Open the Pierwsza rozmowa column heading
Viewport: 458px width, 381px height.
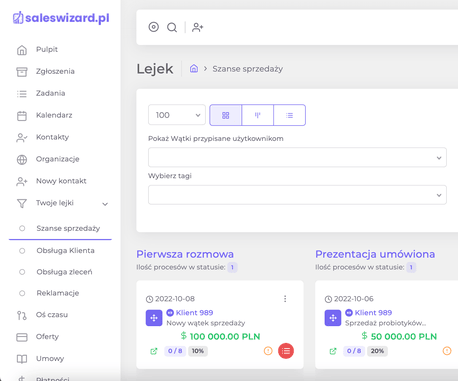click(185, 254)
